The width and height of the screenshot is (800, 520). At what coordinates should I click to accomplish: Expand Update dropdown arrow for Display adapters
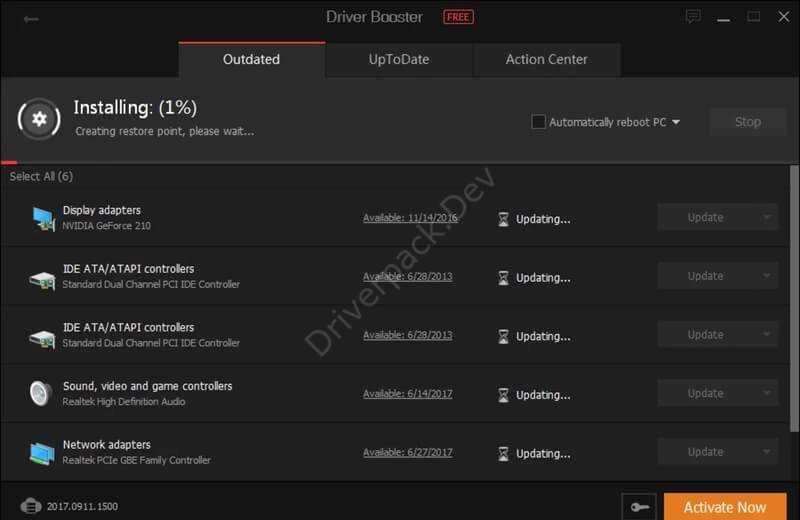pos(766,217)
